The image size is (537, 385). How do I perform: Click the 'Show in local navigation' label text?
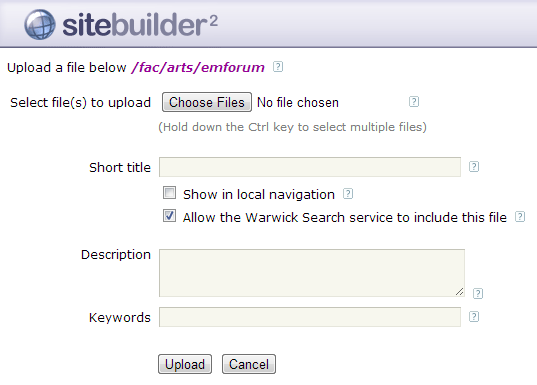click(259, 195)
